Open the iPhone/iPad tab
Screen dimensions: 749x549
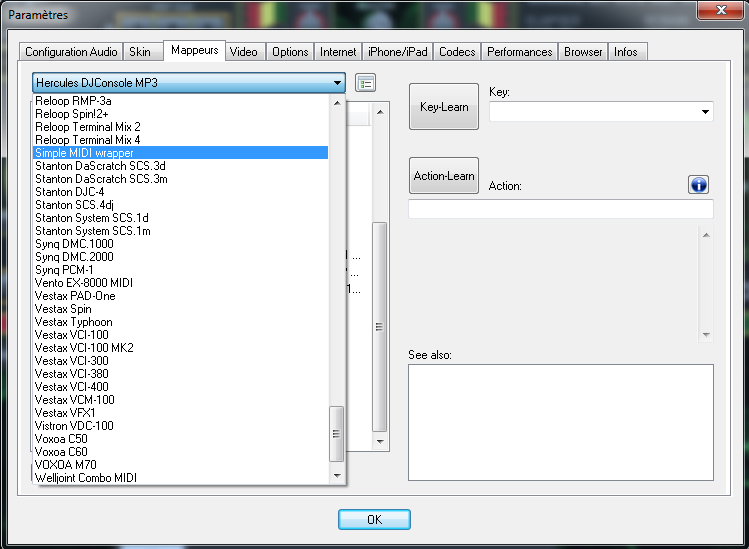[x=397, y=52]
